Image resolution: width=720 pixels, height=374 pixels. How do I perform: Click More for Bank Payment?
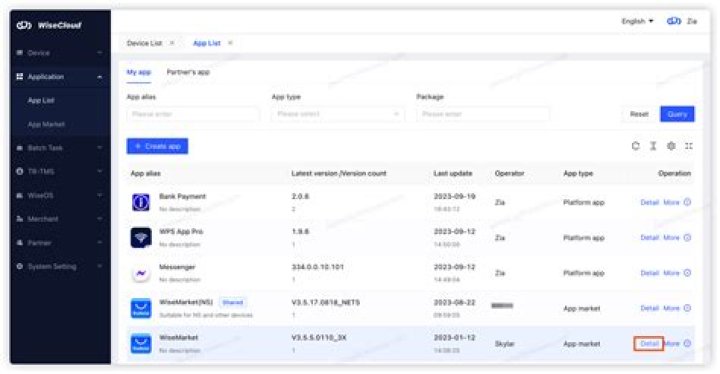click(671, 202)
